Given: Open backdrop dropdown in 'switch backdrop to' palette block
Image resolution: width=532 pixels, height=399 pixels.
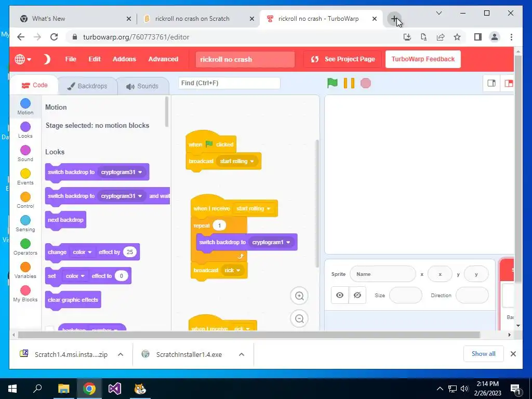Looking at the screenshot, I should click(122, 172).
